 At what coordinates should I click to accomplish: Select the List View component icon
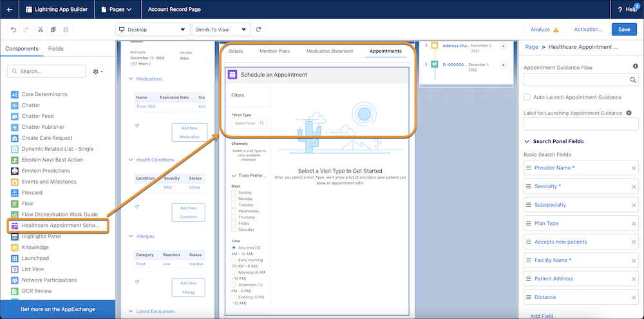click(x=15, y=269)
